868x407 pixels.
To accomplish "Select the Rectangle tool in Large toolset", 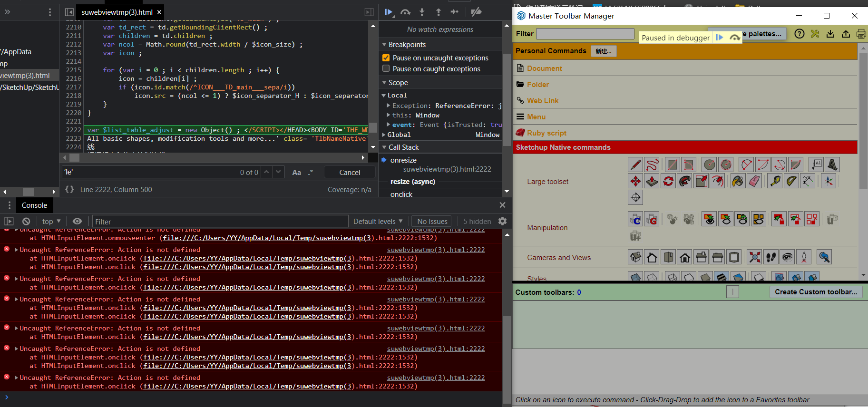I will pyautogui.click(x=672, y=165).
